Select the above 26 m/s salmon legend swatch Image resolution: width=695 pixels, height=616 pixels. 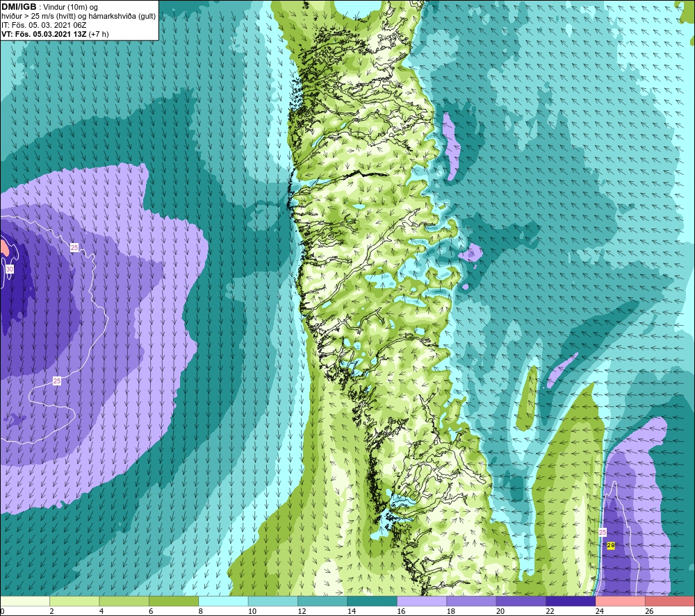coord(670,601)
